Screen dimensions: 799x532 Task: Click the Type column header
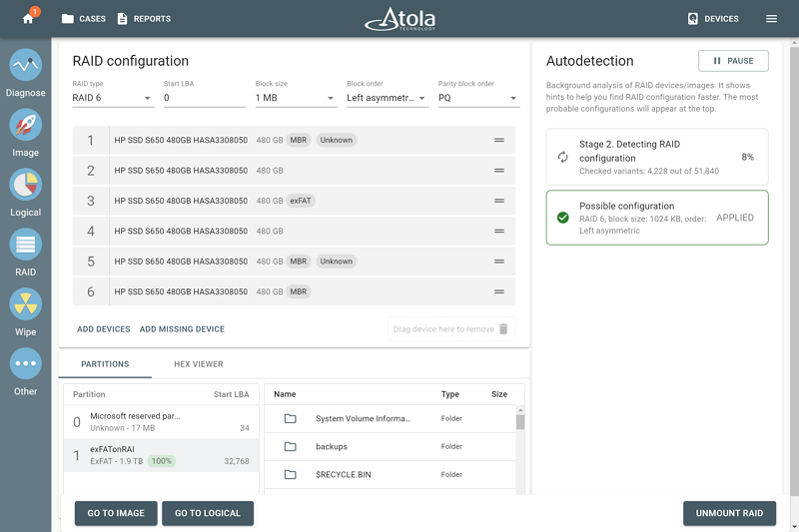pos(450,394)
